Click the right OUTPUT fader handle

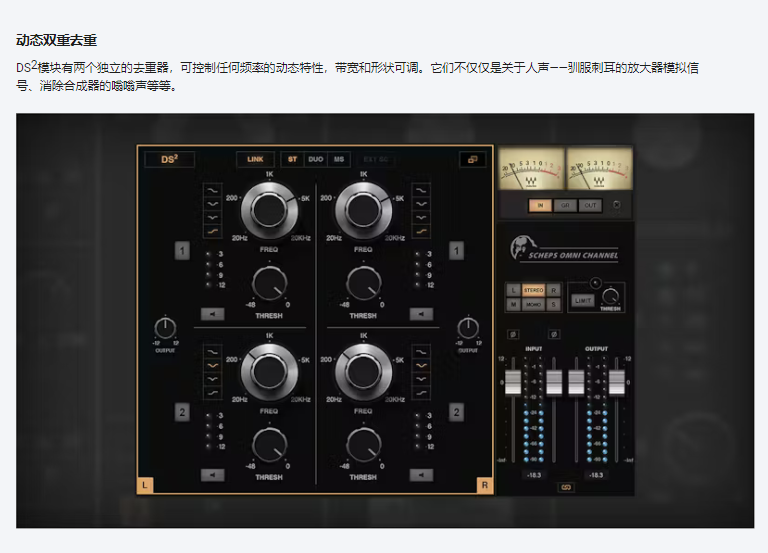pos(616,383)
